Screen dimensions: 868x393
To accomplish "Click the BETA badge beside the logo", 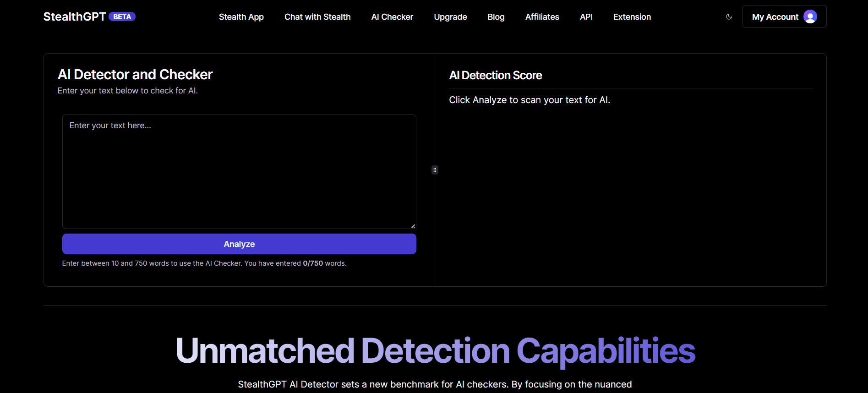I will pyautogui.click(x=122, y=17).
